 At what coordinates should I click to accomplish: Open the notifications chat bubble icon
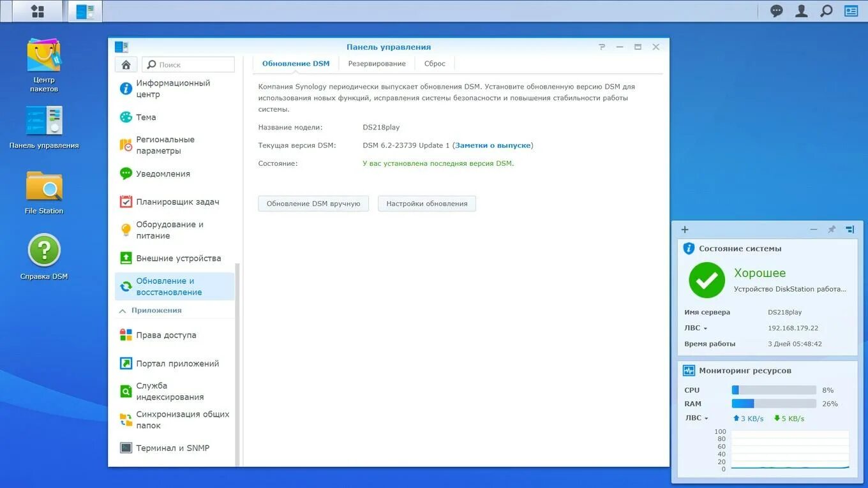pyautogui.click(x=776, y=11)
